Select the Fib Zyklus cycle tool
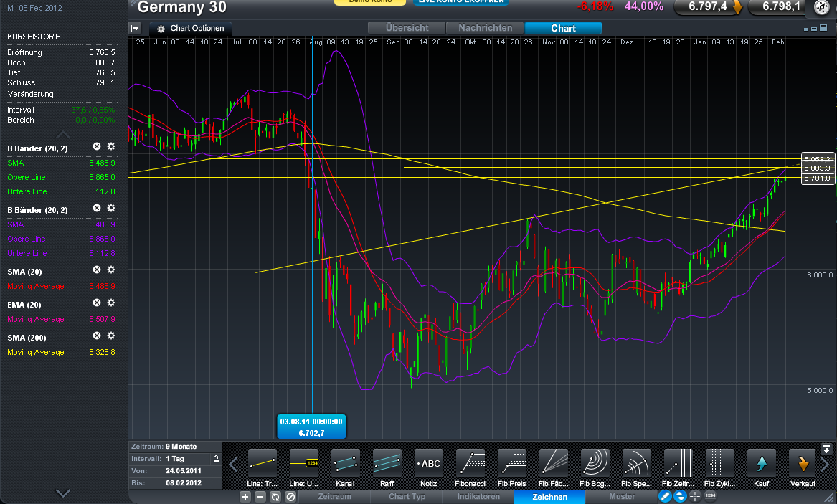Viewport: 837px width, 504px height. (x=720, y=462)
